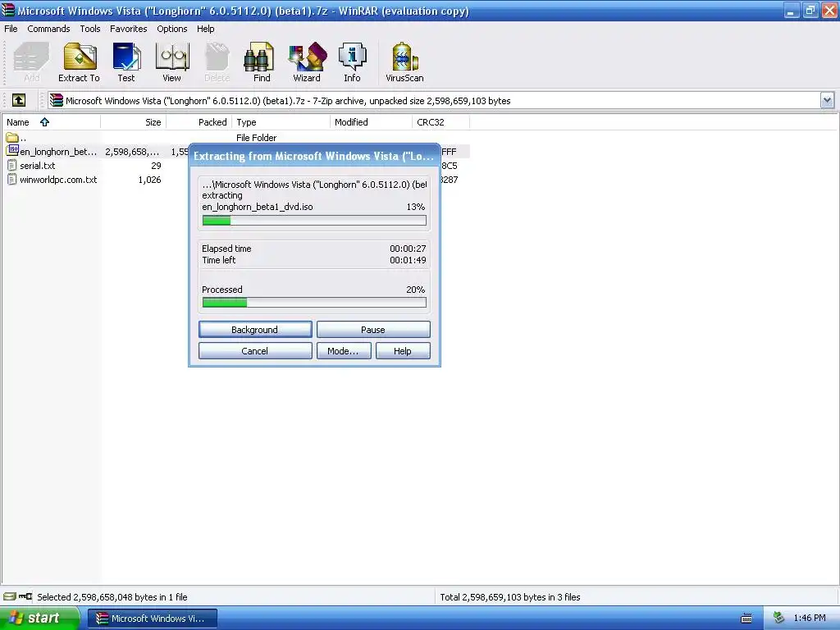Screen dimensions: 840x630
Task: Click the WinRAR archive icon in address bar
Action: tap(57, 101)
